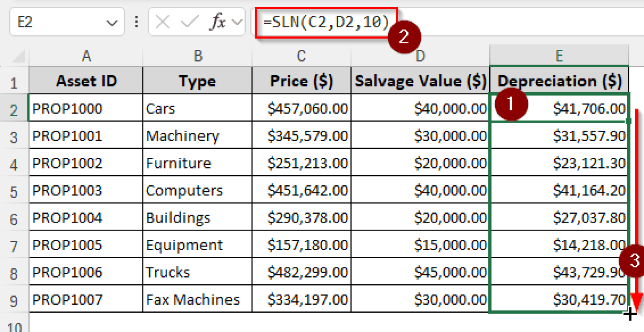The image size is (644, 332).
Task: Select column E header
Action: 559,55
